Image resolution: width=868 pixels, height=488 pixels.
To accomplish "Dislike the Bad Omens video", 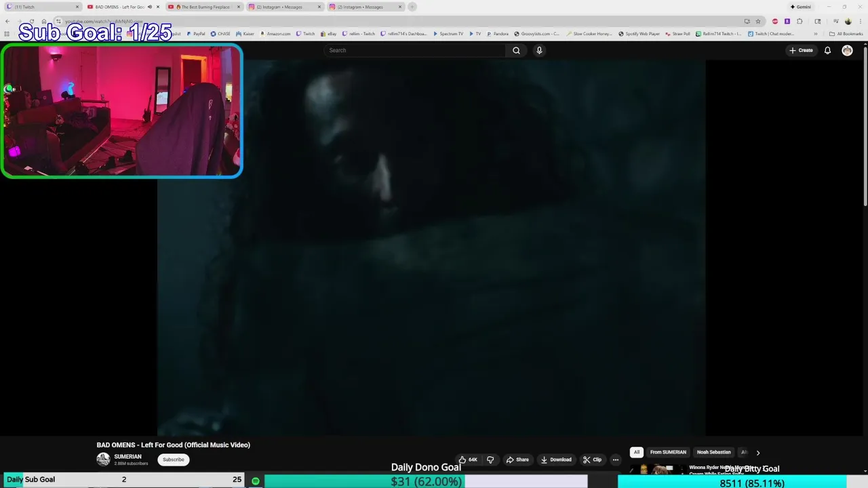I will pos(490,460).
